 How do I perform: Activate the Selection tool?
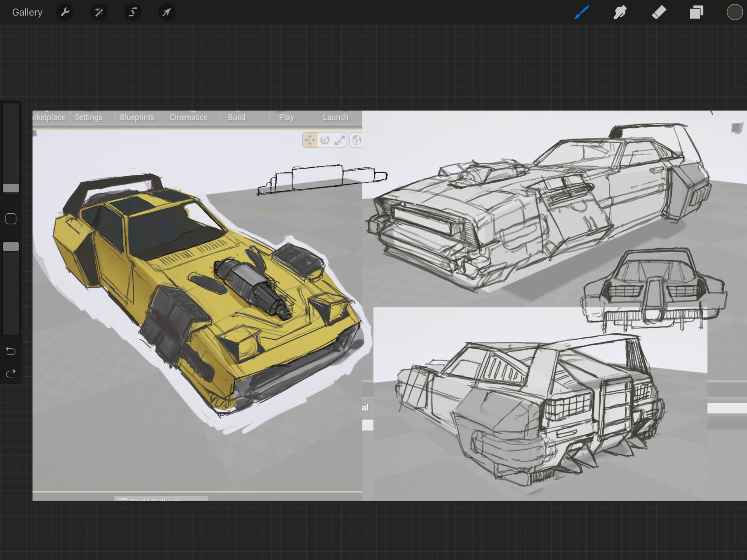click(132, 12)
